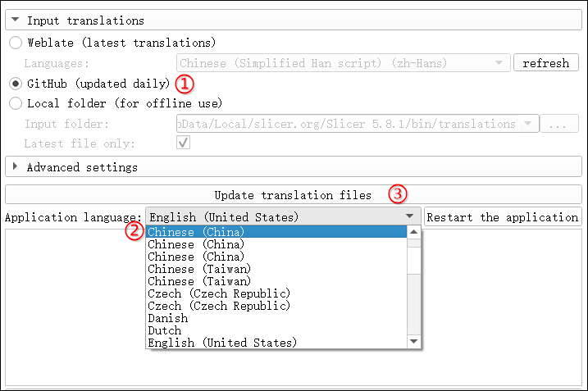This screenshot has height=391, width=588.
Task: Select the Weblate latest translations option
Action: point(16,42)
